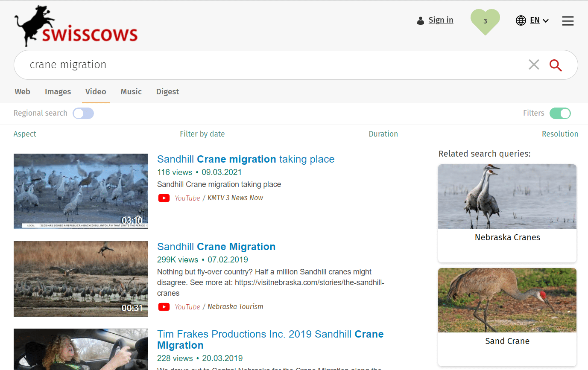Clear the search query with the X
This screenshot has width=588, height=370.
point(534,64)
